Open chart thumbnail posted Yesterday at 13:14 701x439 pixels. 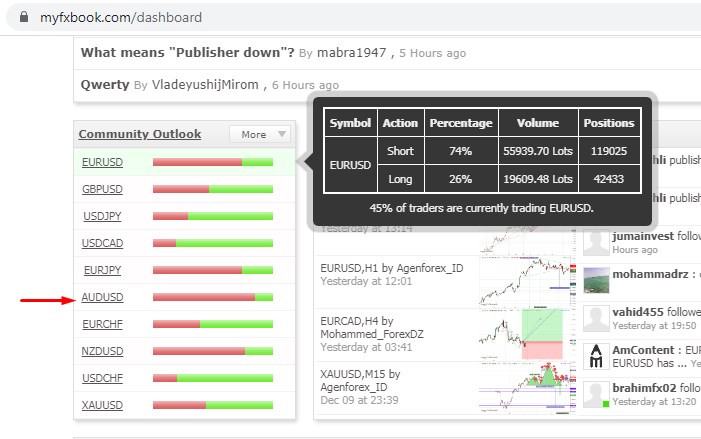coord(528,239)
